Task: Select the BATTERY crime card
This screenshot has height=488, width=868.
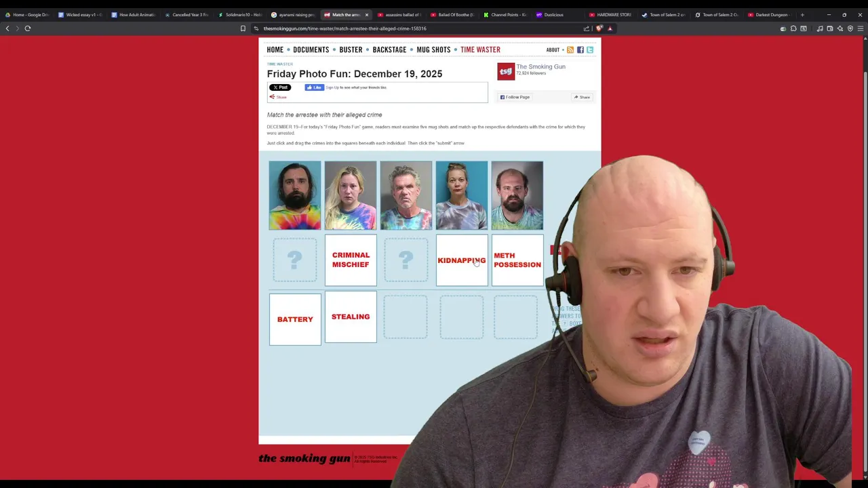Action: tap(295, 319)
